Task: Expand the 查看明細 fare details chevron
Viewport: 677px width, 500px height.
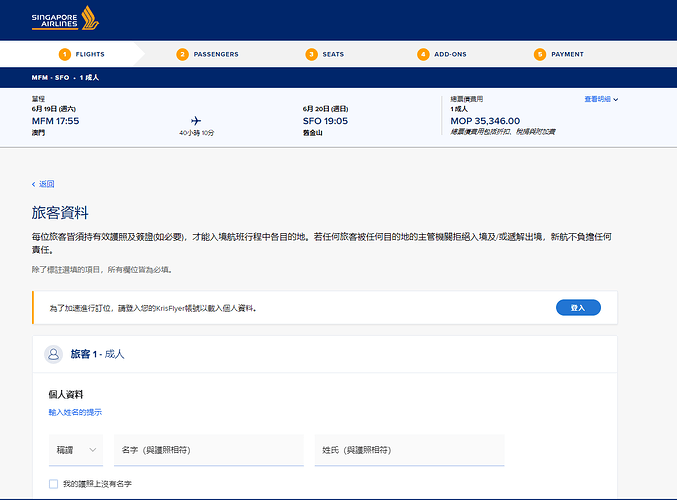Action: click(616, 100)
